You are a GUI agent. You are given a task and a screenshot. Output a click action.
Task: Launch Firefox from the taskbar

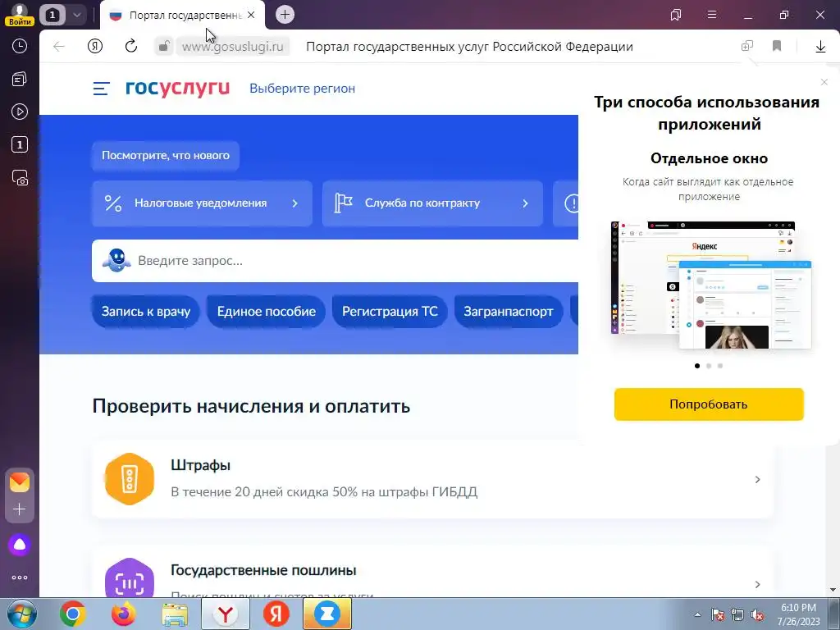tap(123, 614)
